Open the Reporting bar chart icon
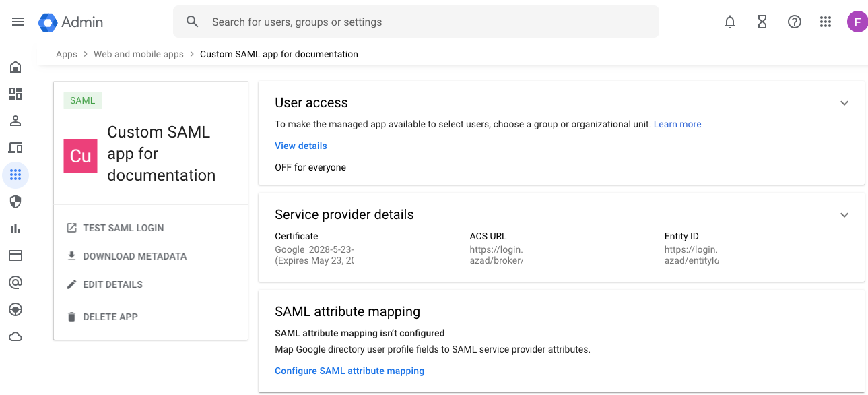Screen dimensions: 868x395 pyautogui.click(x=15, y=229)
